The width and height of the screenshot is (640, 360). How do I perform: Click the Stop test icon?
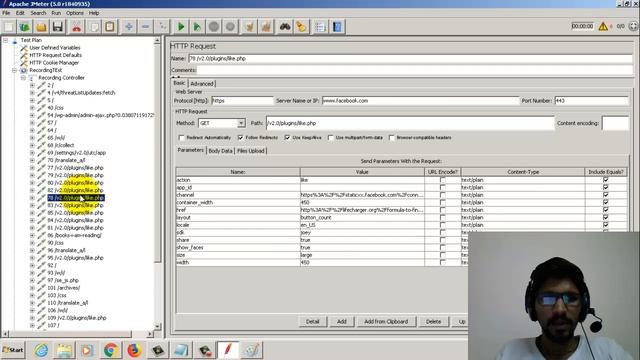[x=213, y=27]
